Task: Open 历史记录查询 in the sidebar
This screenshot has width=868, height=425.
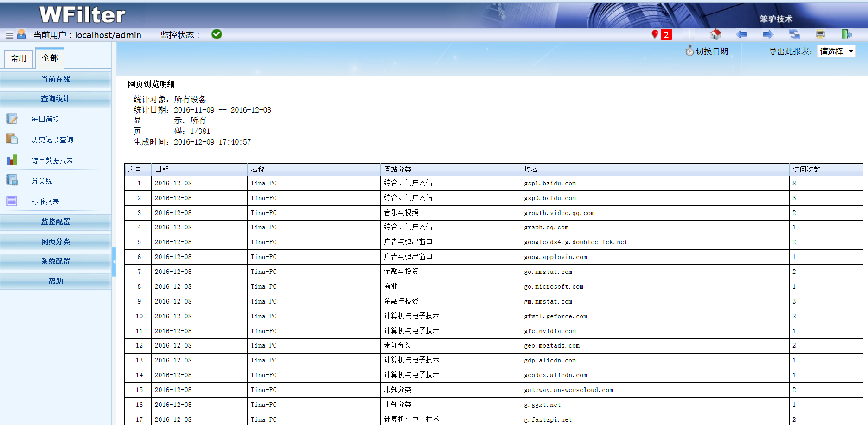Action: coord(52,140)
